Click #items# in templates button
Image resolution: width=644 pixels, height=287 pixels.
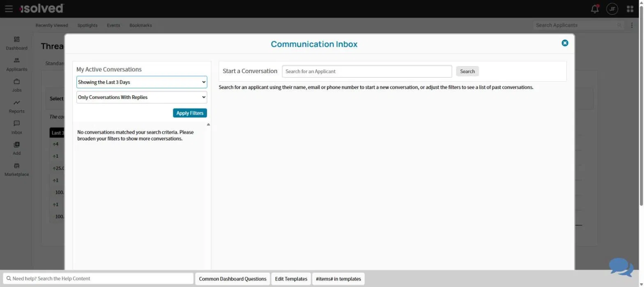[338, 279]
